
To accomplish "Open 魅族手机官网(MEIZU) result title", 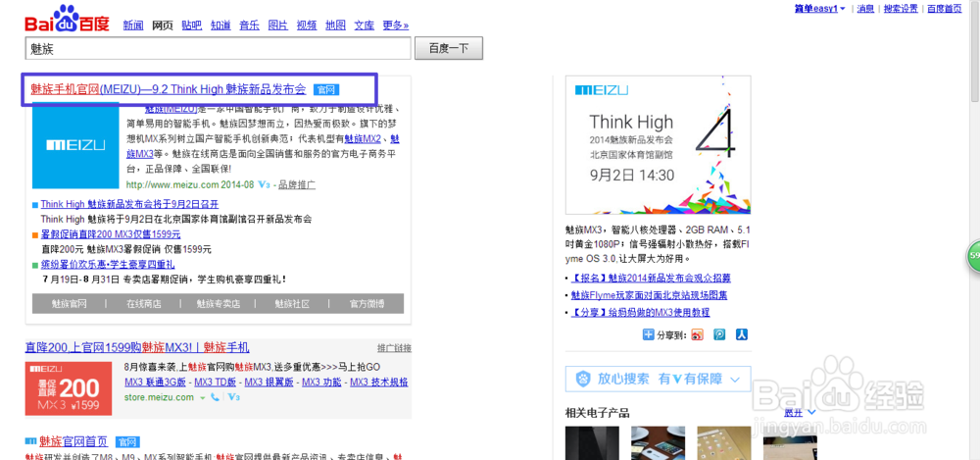I will [x=169, y=89].
